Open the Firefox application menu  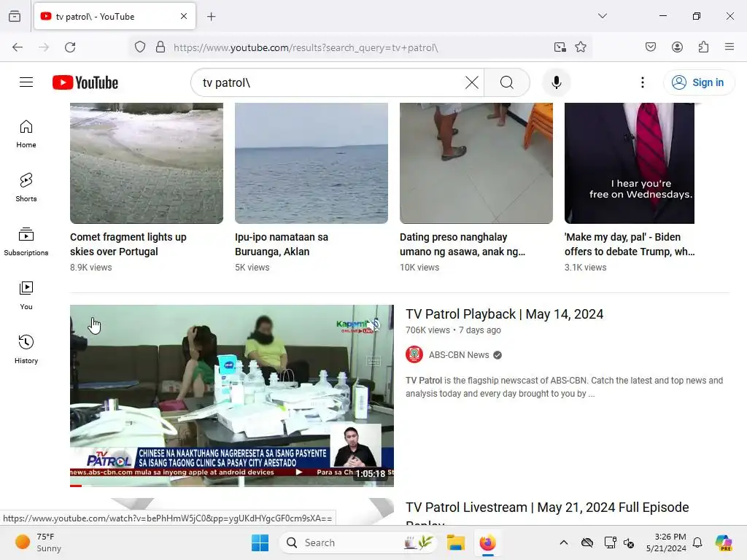click(729, 47)
